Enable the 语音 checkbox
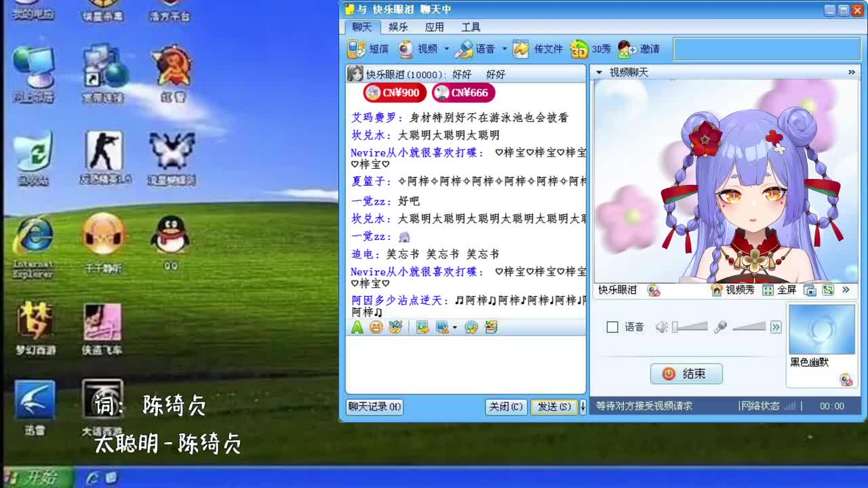The height and width of the screenshot is (488, 868). [612, 327]
